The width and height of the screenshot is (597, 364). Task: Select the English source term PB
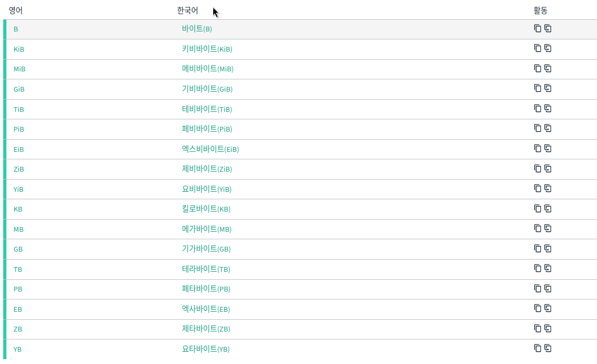click(x=18, y=289)
